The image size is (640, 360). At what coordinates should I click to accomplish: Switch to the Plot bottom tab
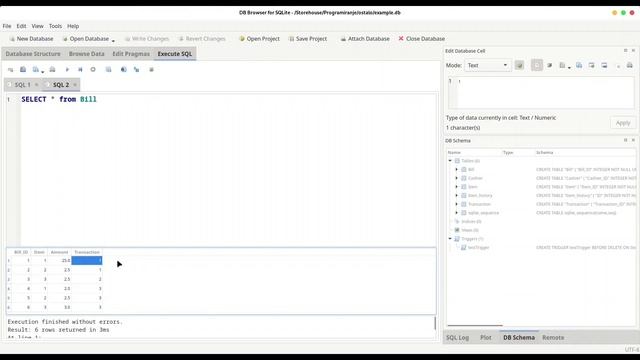click(x=486, y=338)
